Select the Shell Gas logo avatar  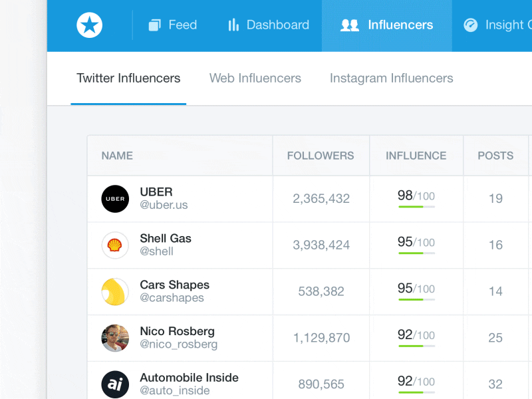coord(114,245)
